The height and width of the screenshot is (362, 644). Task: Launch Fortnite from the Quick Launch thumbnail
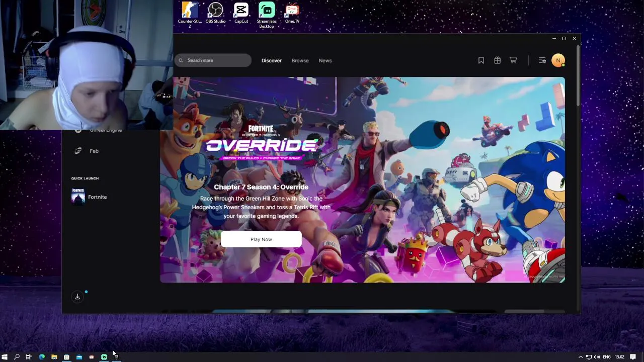coord(78,197)
